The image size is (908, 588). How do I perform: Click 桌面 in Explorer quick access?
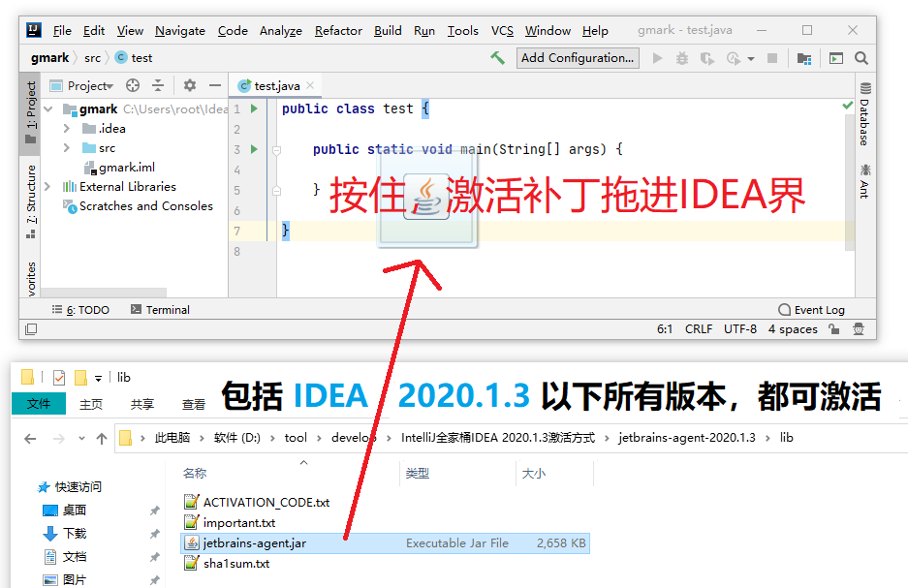point(74,510)
